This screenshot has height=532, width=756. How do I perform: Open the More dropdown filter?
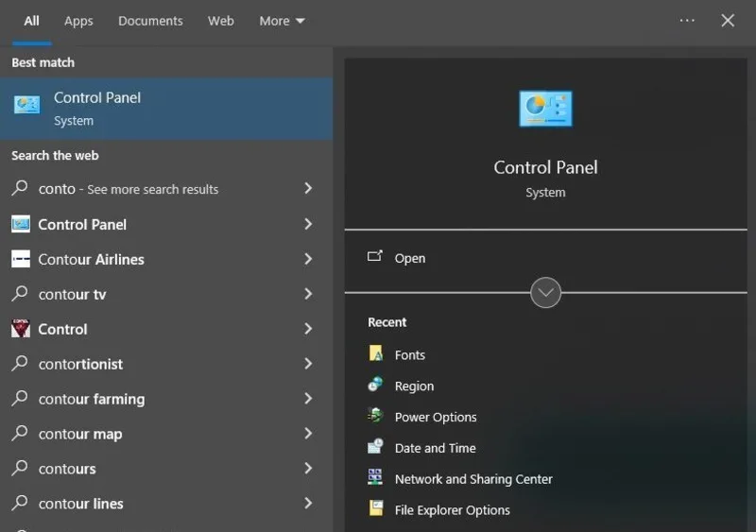(282, 21)
